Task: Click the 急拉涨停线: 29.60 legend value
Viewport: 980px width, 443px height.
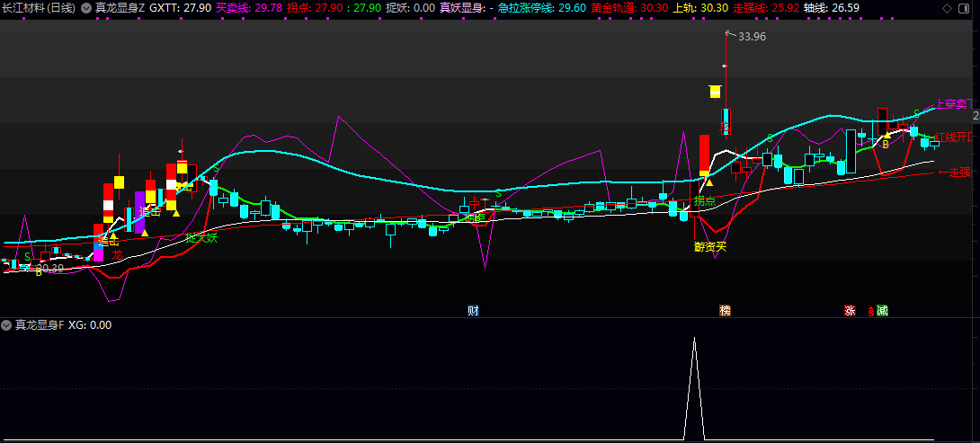Action: click(x=542, y=8)
